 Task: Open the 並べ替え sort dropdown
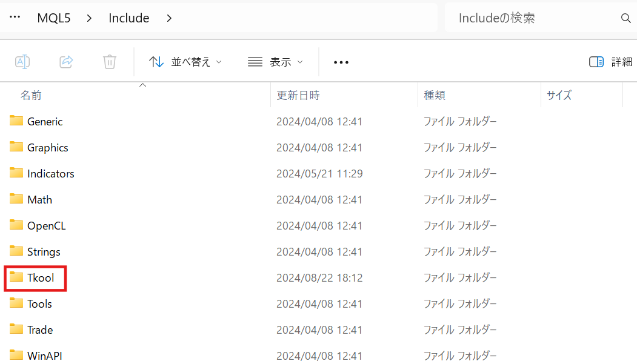coord(185,62)
